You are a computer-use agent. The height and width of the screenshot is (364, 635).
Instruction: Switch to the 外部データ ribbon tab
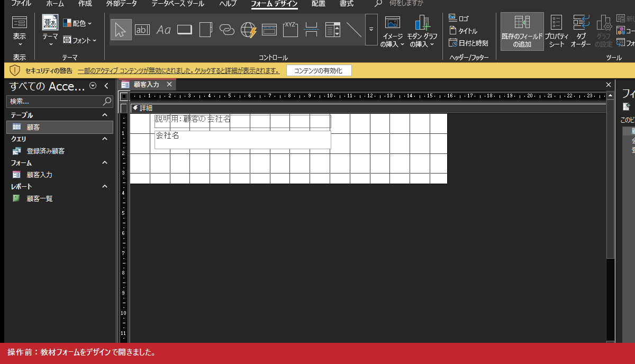tap(121, 4)
